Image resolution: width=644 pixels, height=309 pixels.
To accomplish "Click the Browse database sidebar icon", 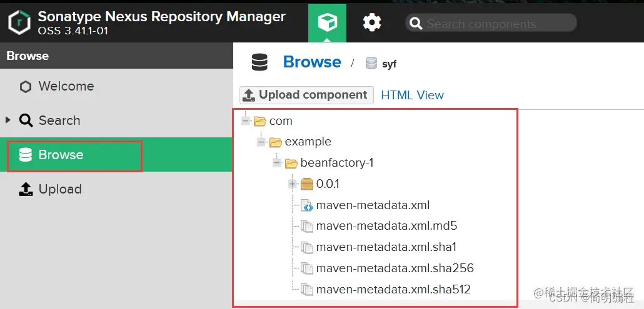I will pyautogui.click(x=26, y=155).
